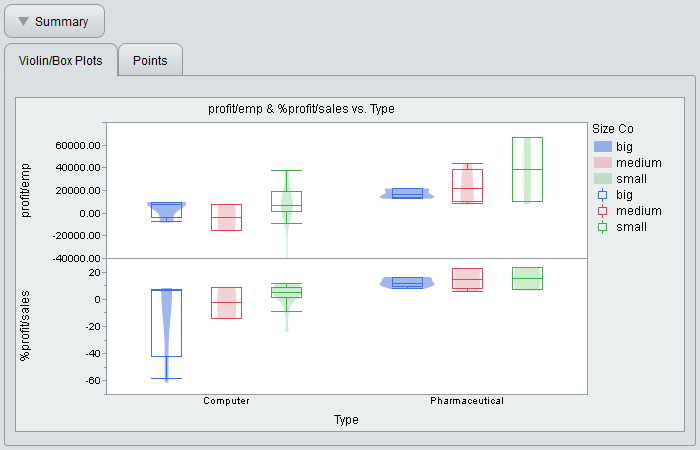Image resolution: width=700 pixels, height=450 pixels.
Task: Click the blue big box plot legend icon
Action: pos(602,194)
